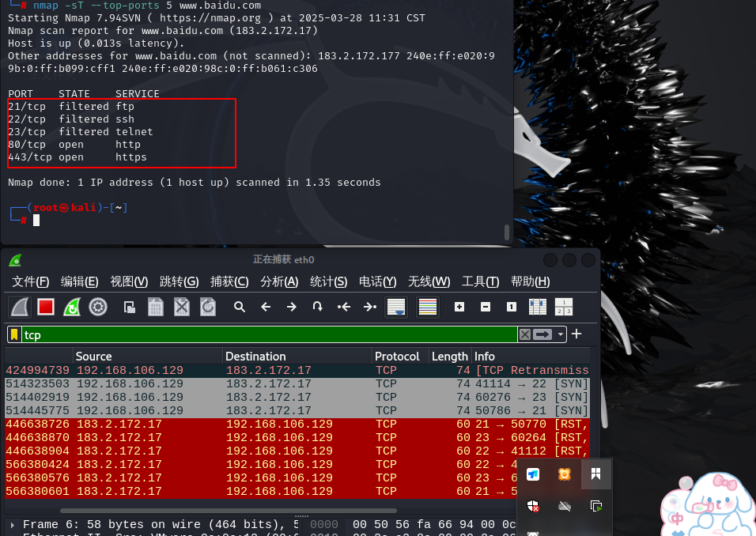Image resolution: width=756 pixels, height=536 pixels.
Task: Stop the capture with the red square
Action: point(46,307)
